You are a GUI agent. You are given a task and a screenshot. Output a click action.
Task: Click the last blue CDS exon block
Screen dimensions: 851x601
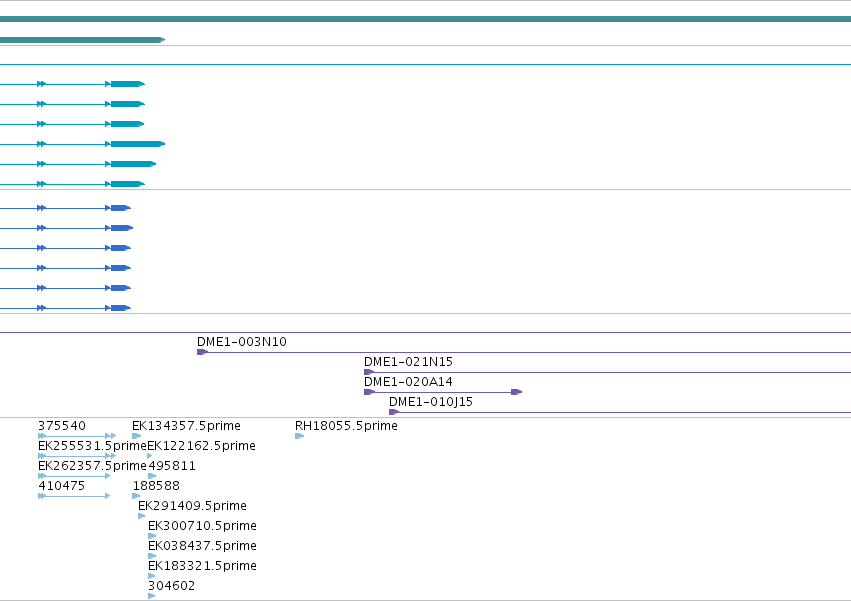click(121, 308)
